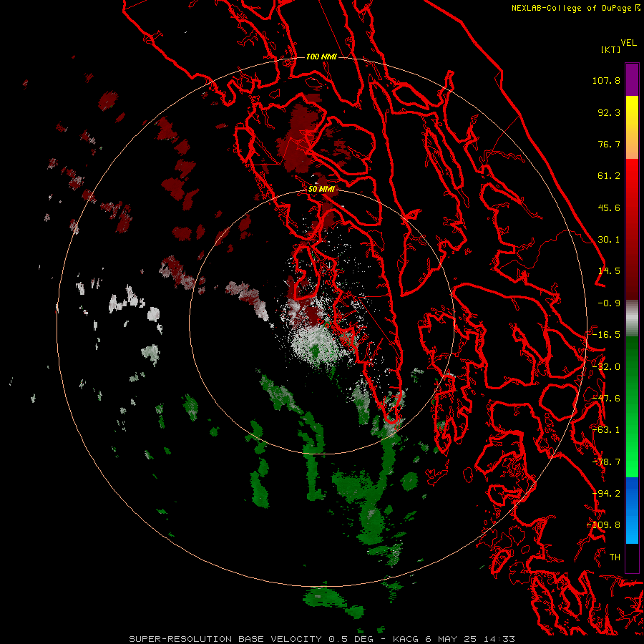Click the gray near-zero band of the color bar

point(632,318)
